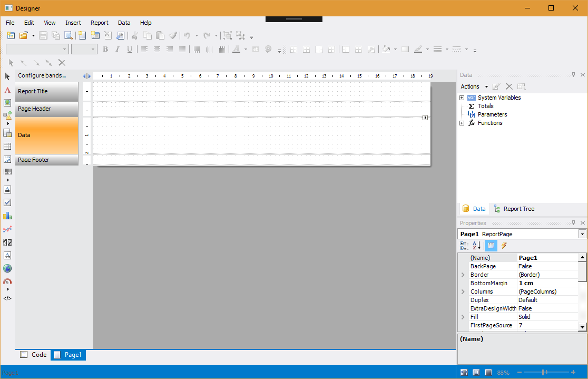Viewport: 588px width, 379px height.
Task: Select the Barcode object tool
Action: (7, 171)
